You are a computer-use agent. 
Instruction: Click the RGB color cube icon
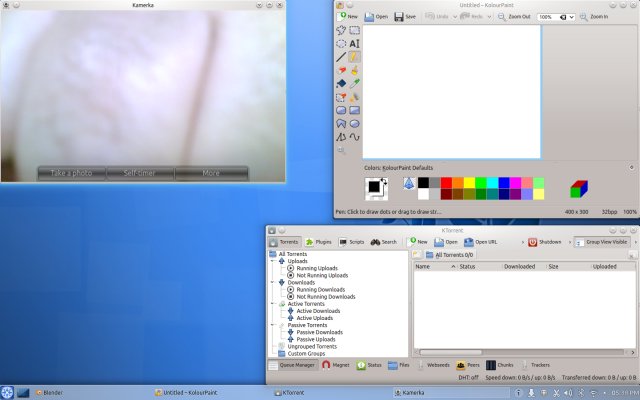click(579, 189)
